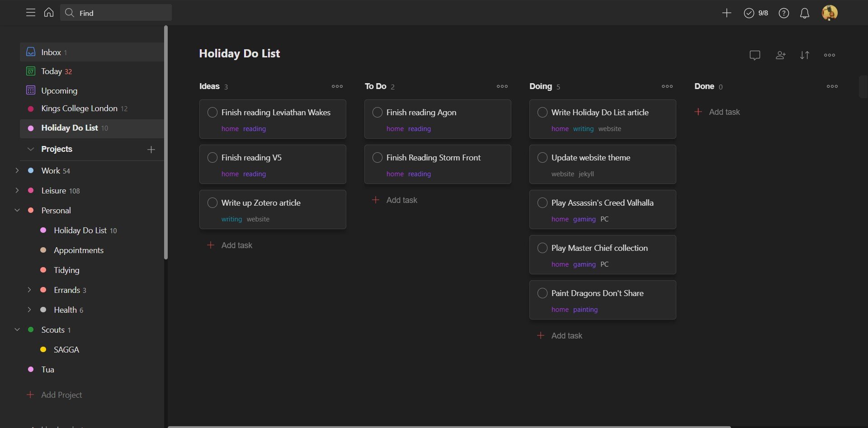Click gaming label on Assassin's Creed task
The image size is (868, 428).
585,219
